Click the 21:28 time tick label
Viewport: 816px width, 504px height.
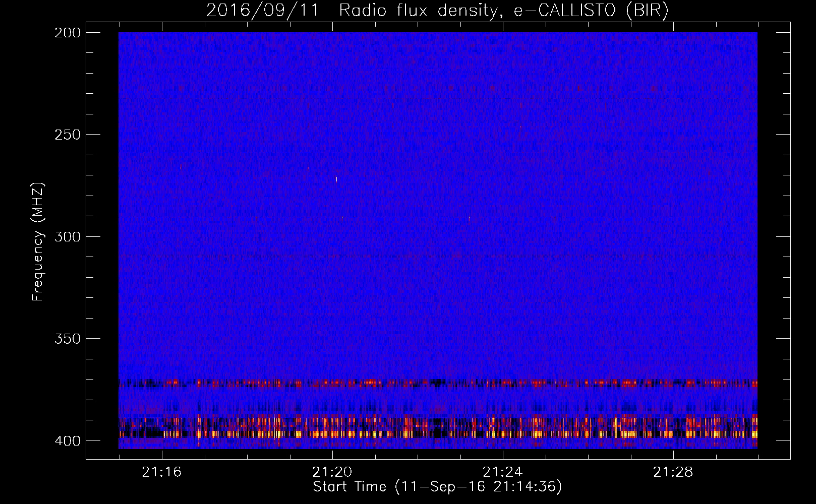673,472
